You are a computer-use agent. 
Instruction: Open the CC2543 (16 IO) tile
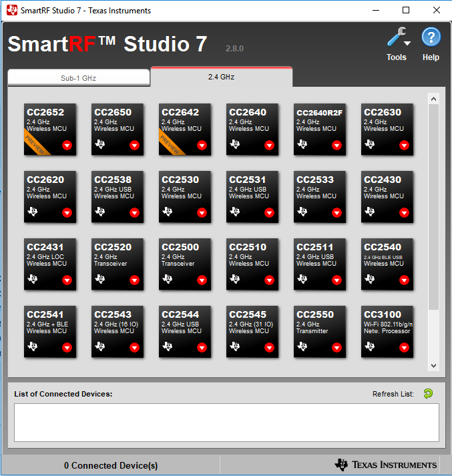click(x=118, y=332)
